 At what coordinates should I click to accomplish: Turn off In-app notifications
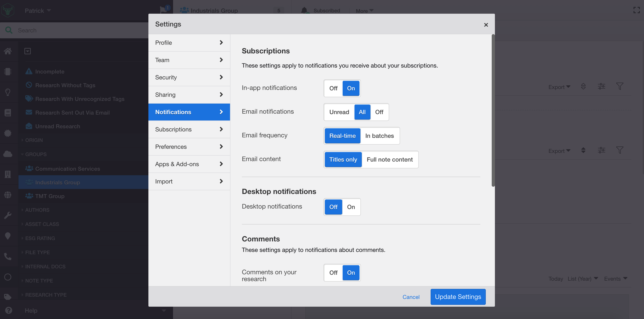pyautogui.click(x=333, y=88)
